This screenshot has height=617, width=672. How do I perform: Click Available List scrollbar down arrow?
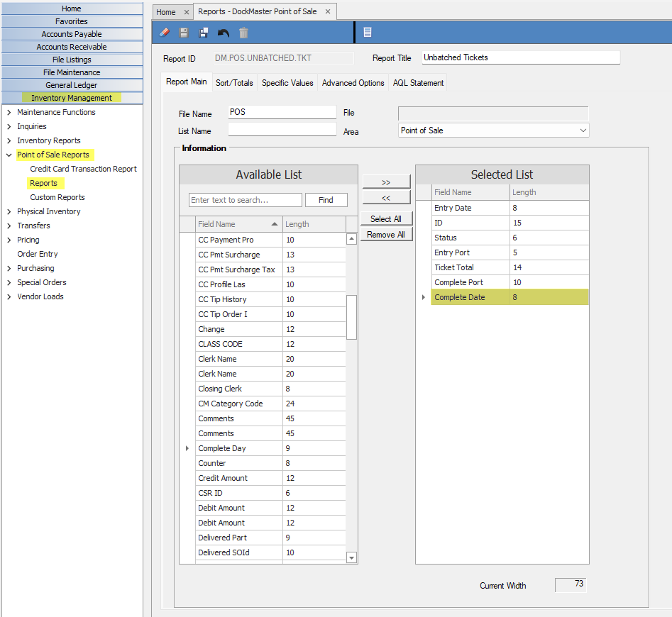[351, 557]
